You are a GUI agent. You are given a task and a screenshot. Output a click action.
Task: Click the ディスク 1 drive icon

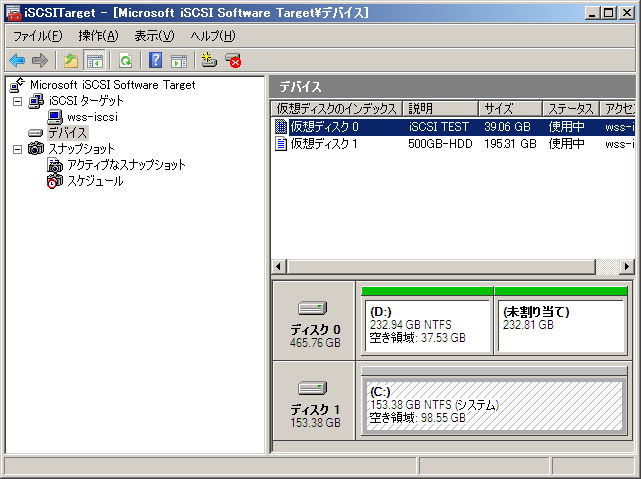click(313, 388)
